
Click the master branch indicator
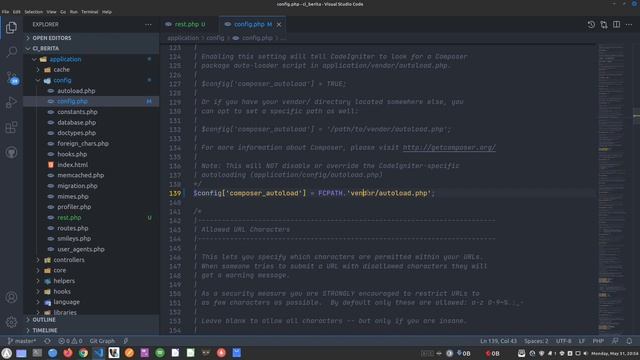coord(22,341)
